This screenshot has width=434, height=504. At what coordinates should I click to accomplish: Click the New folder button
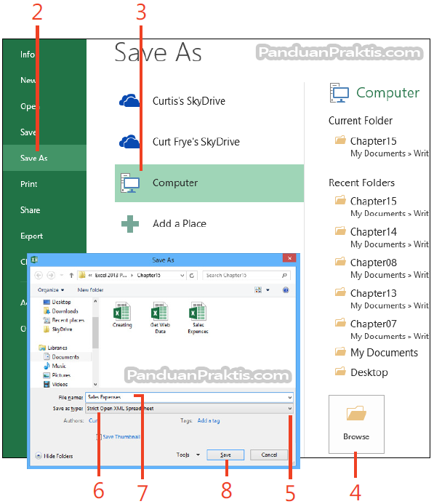tap(90, 290)
